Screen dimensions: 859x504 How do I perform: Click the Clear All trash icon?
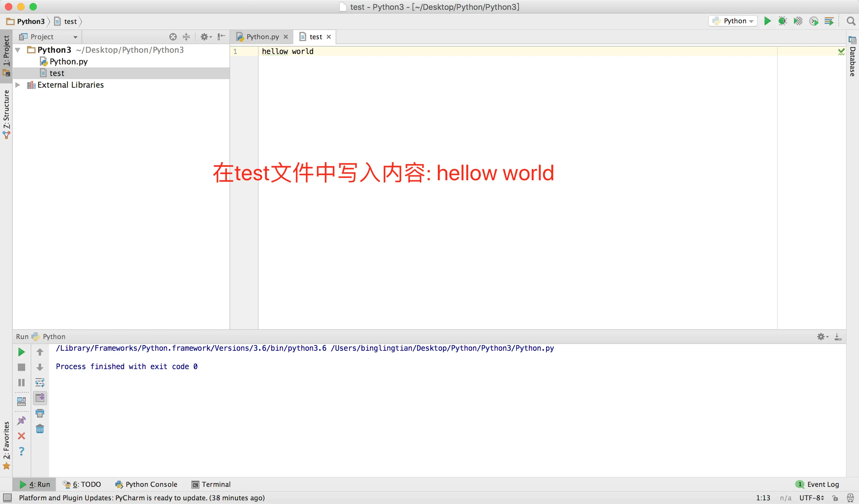click(x=40, y=429)
